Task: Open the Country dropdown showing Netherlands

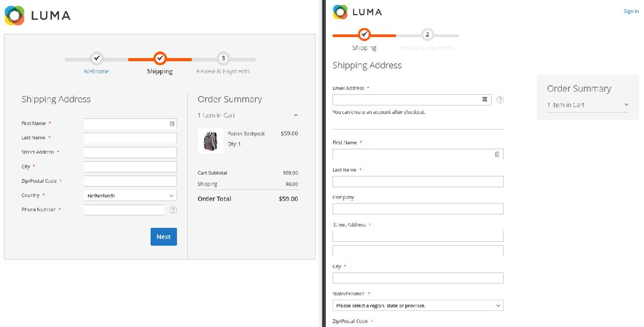Action: (x=129, y=195)
